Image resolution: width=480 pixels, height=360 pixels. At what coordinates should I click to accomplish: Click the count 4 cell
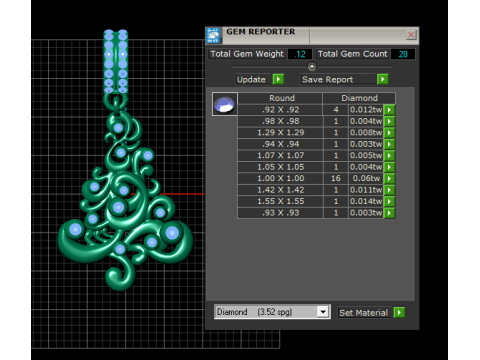336,110
